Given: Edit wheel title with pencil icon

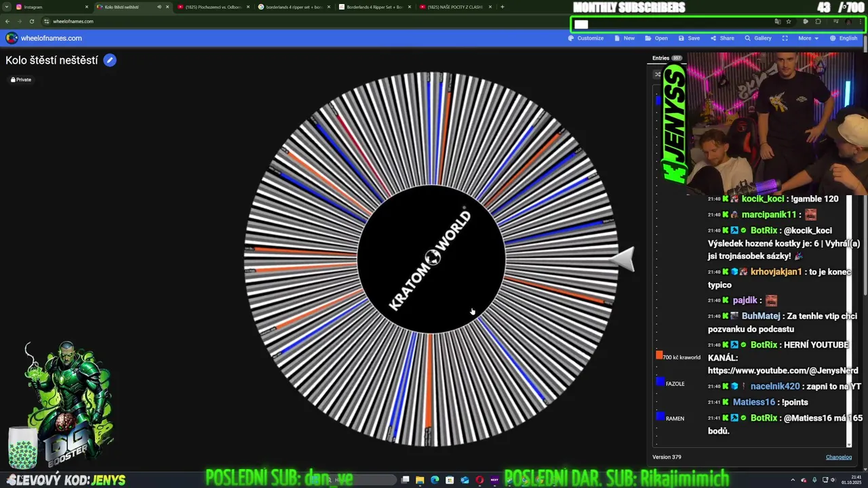Looking at the screenshot, I should tap(110, 60).
